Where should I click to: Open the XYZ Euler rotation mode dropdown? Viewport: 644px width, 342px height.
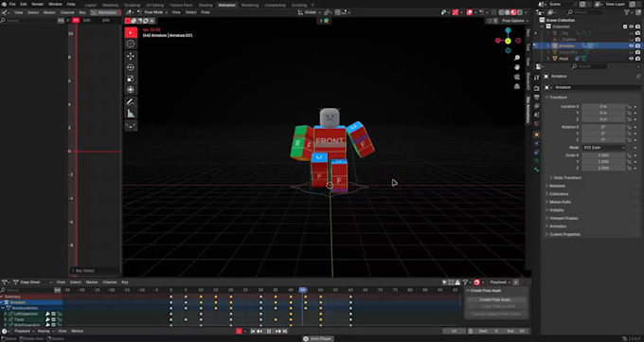click(x=603, y=148)
